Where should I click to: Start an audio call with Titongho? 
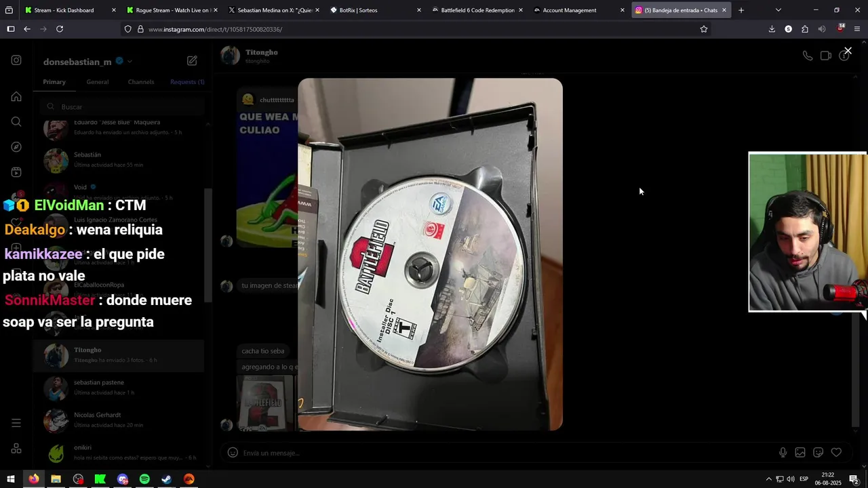tap(807, 56)
